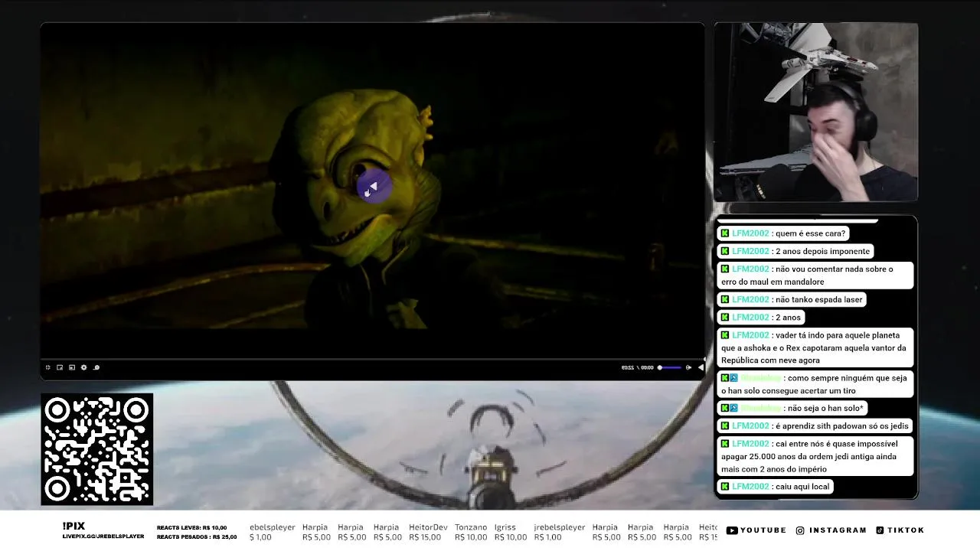Click the chat message 'caiu aqui local'

coord(776,486)
